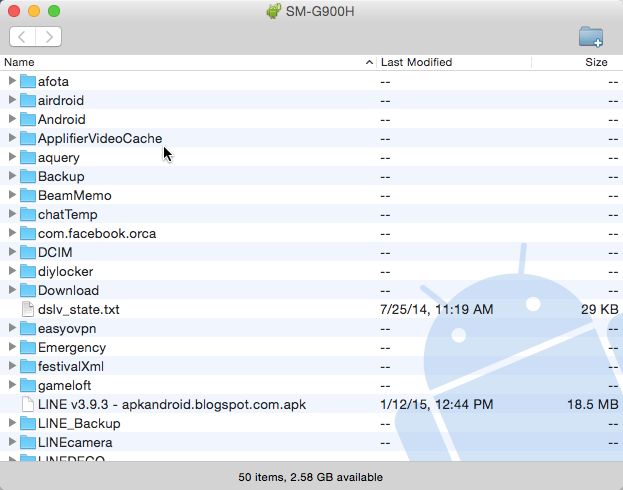The height and width of the screenshot is (490, 623).
Task: Click the chatTemp folder icon
Action: (28, 214)
